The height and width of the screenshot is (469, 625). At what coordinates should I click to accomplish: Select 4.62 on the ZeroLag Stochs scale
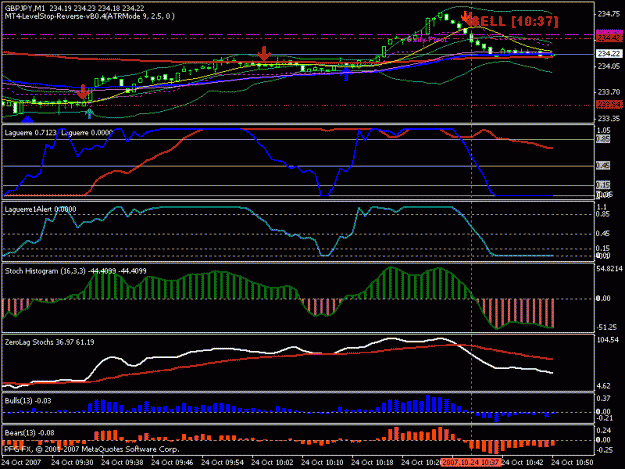click(604, 386)
